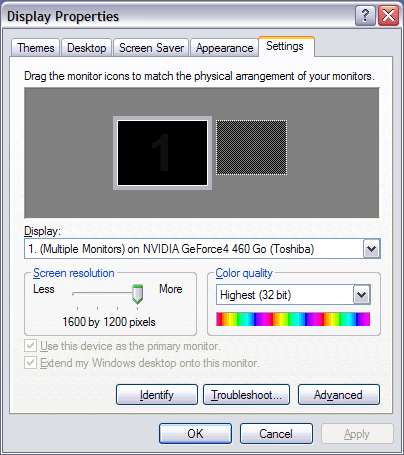Click the help question mark button
The height and width of the screenshot is (455, 404).
pyautogui.click(x=365, y=15)
